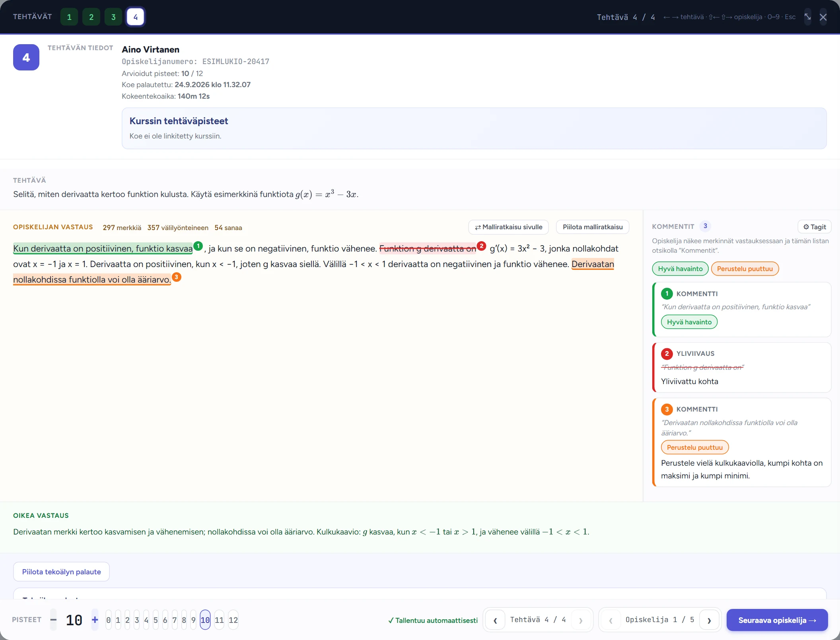Select task 4 tab
This screenshot has height=640, width=840.
coord(136,17)
